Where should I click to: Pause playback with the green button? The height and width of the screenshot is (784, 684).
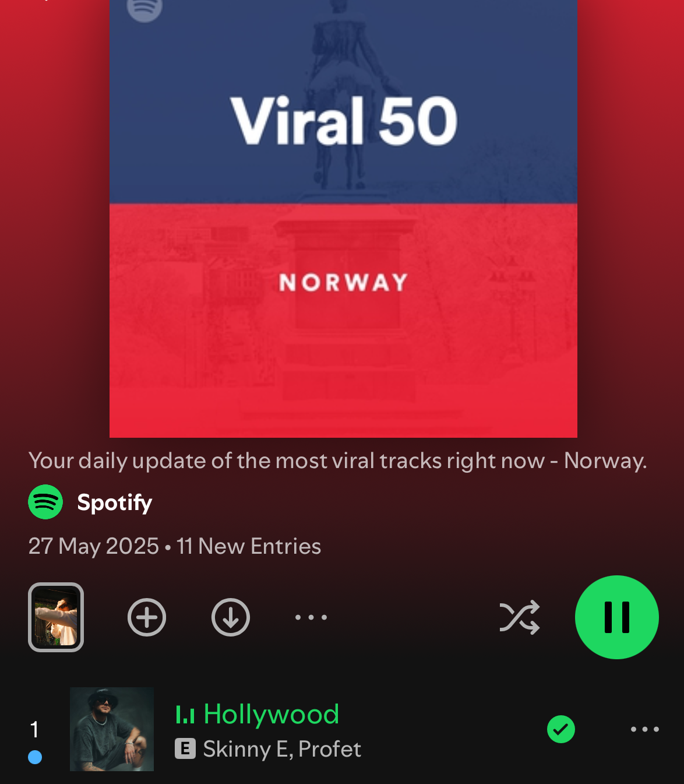[617, 617]
